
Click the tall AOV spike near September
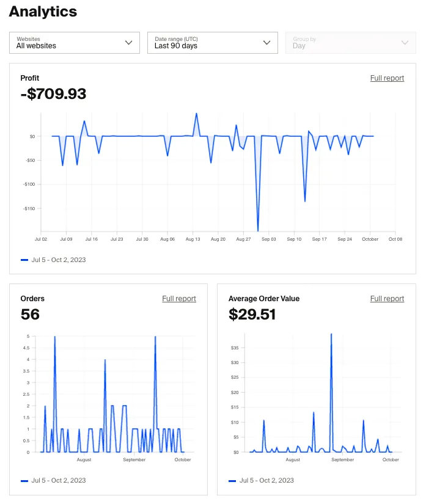(x=332, y=335)
